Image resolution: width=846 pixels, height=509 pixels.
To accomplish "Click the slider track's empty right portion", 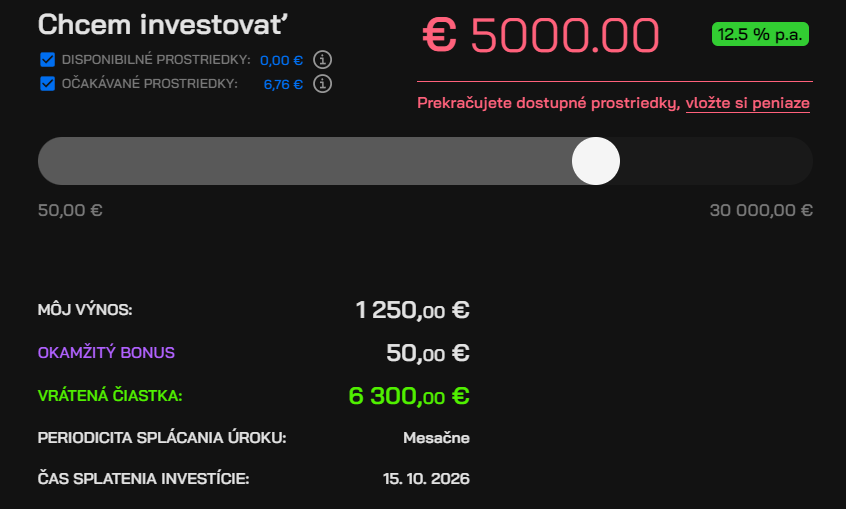I will pos(716,161).
